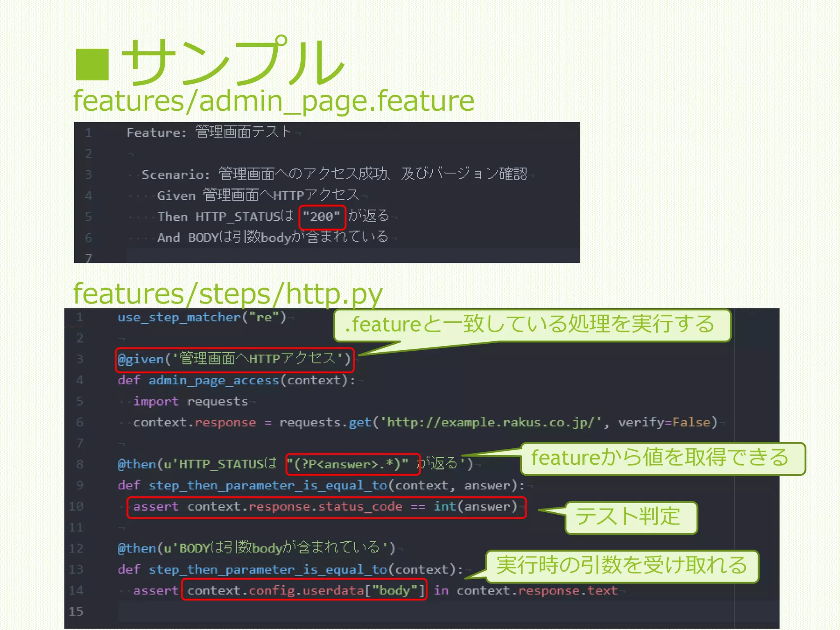Viewport: 840px width, 630px height.
Task: Select the "200" status value
Action: [322, 216]
